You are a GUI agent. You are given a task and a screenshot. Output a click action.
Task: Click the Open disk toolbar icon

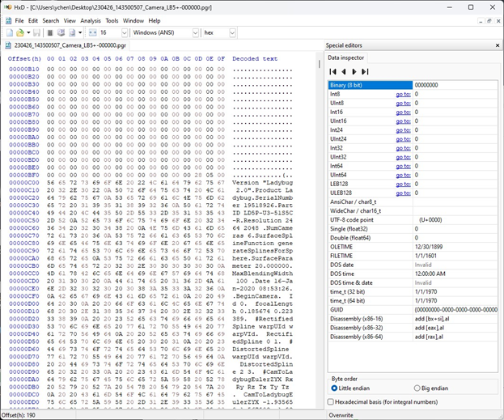(x=61, y=33)
